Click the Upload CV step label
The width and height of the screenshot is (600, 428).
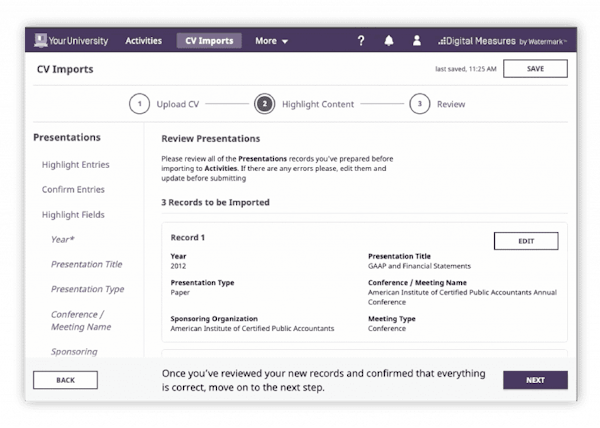(x=178, y=104)
